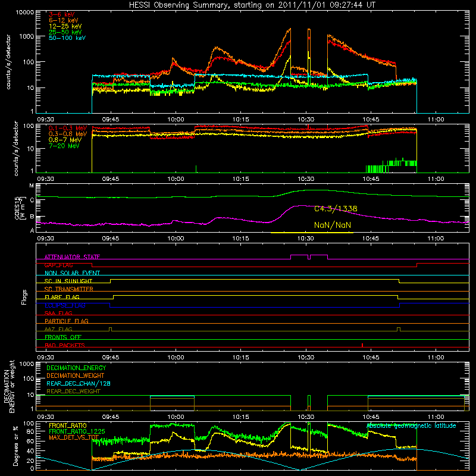Screen dimensions: 476x476
Task: Click the DECIMATION_WEIGHT legend label
Action: pyautogui.click(x=76, y=375)
